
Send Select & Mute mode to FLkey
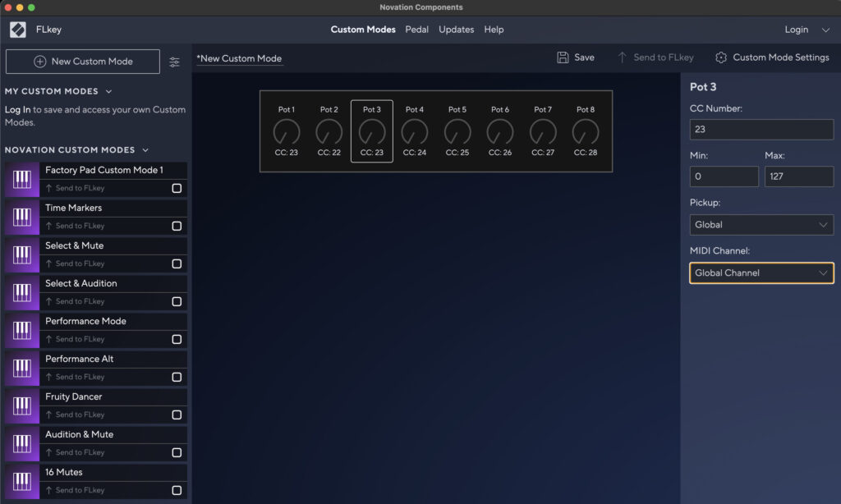click(75, 263)
